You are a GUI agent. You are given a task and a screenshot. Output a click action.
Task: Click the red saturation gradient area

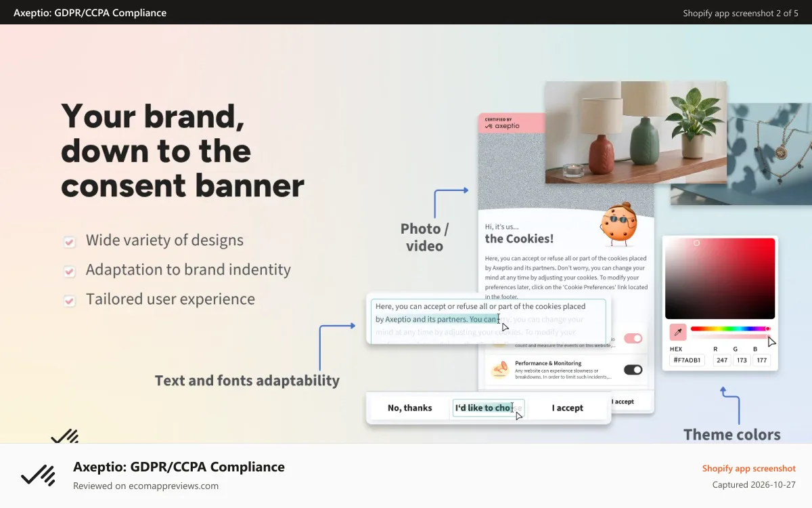tap(720, 278)
